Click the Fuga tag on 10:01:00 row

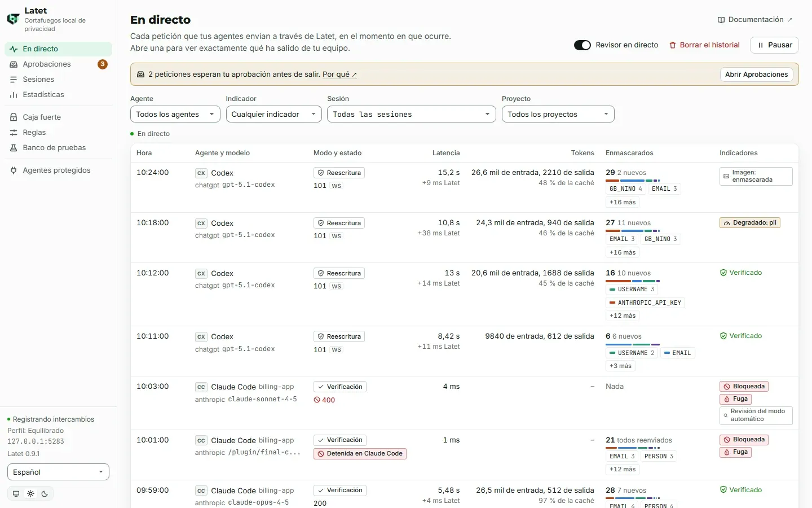tap(736, 452)
